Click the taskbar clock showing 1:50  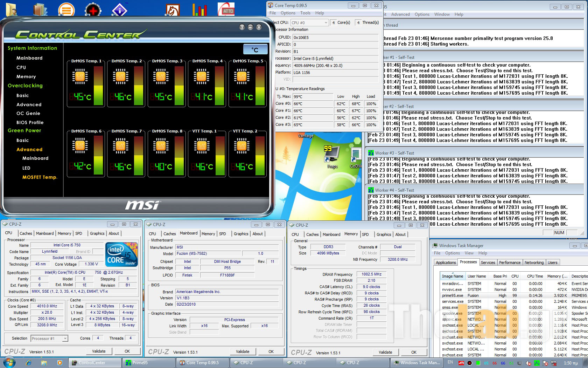point(570,363)
